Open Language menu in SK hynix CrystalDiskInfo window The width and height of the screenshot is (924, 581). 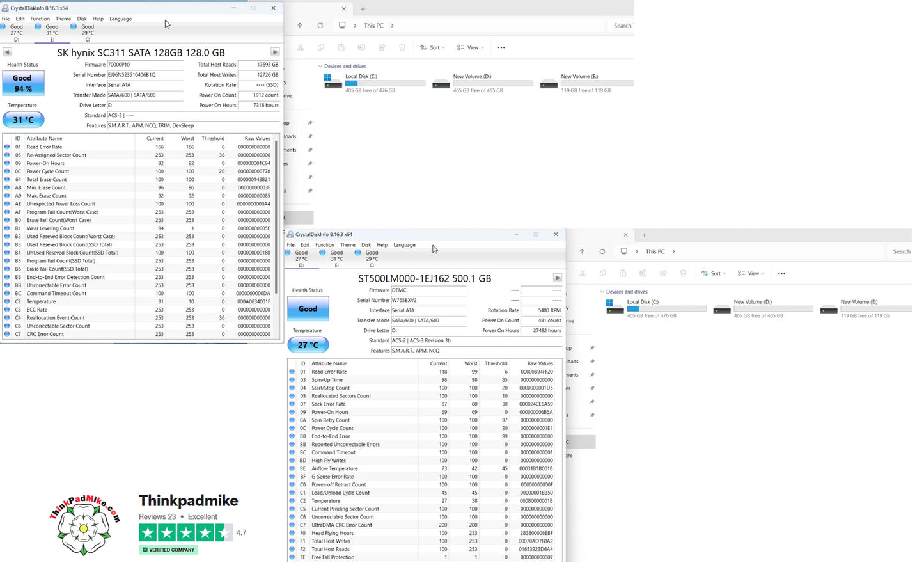[x=120, y=19]
